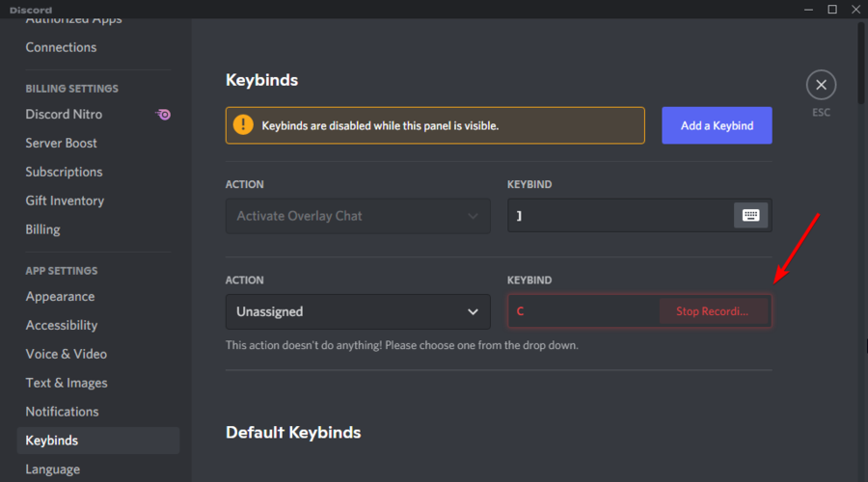Go to Notifications settings
The width and height of the screenshot is (868, 482).
[x=62, y=412]
